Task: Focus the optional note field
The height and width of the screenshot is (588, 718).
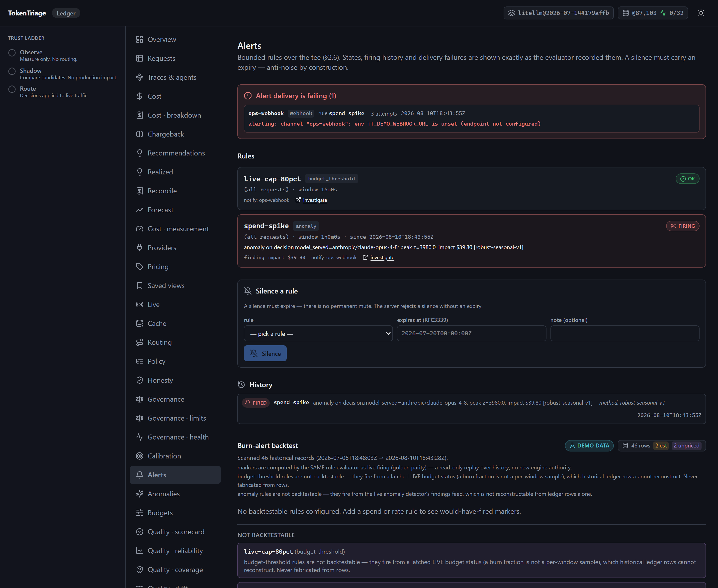Action: [625, 334]
